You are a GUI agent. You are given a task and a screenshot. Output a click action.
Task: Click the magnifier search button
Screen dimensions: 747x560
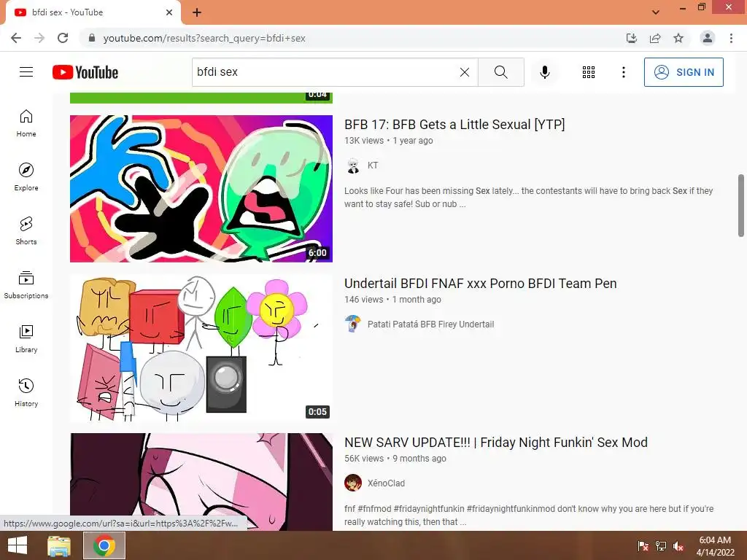[500, 72]
